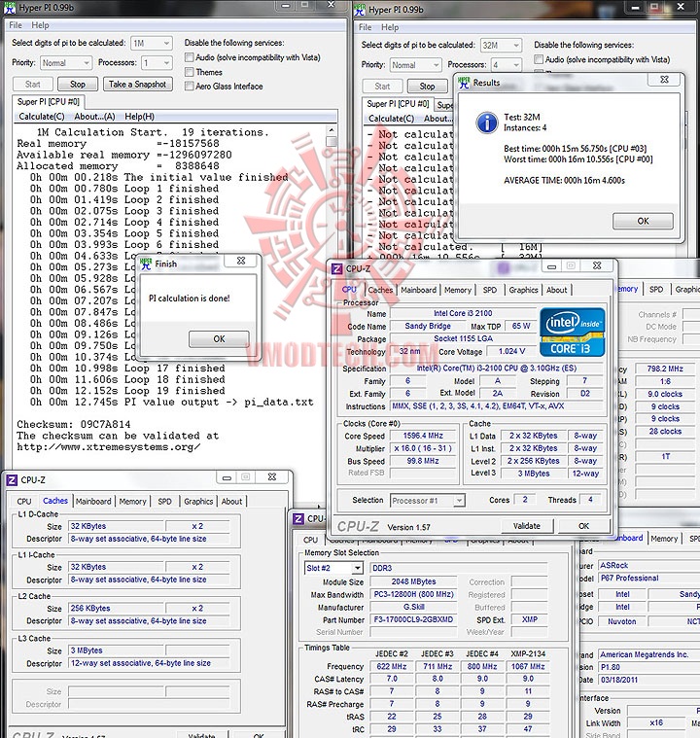Open Processor #1 selection dropdown in CPU-Z
Screen dimensions: 700x738
coord(428,501)
